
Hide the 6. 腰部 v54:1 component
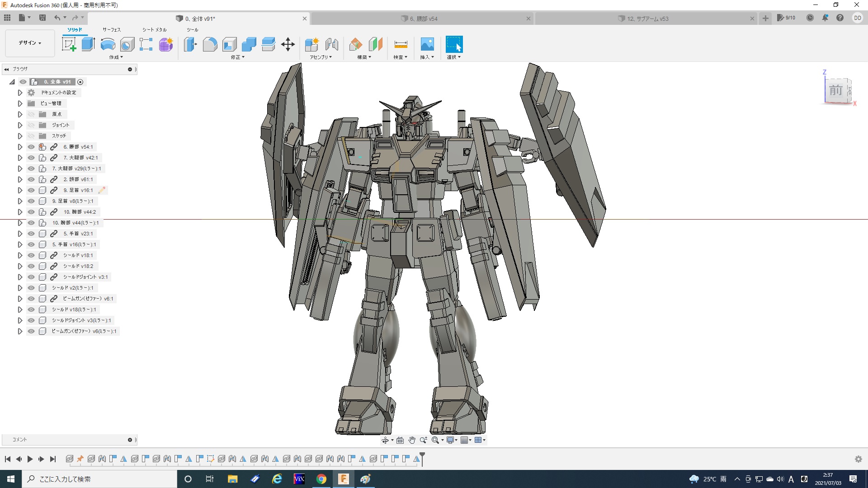point(31,147)
